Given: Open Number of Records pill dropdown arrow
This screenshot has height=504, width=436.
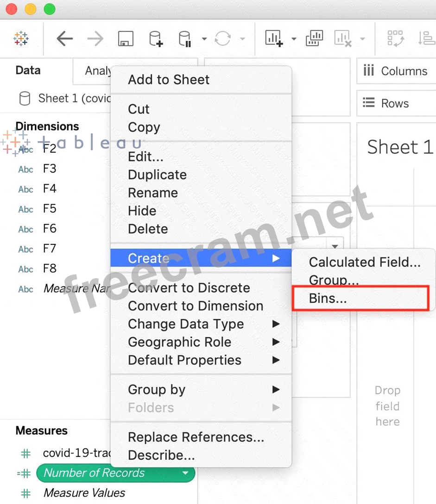Looking at the screenshot, I should click(185, 473).
